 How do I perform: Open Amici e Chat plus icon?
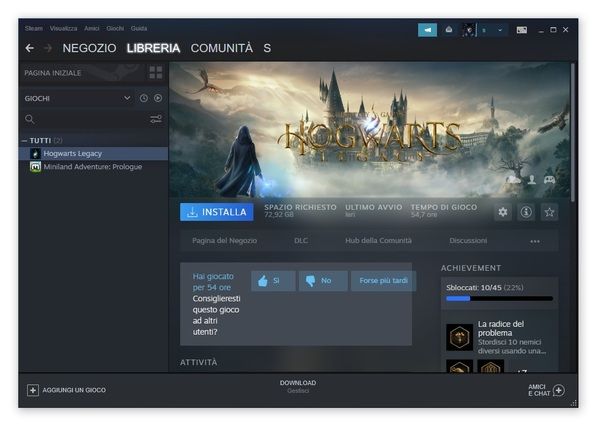(559, 390)
